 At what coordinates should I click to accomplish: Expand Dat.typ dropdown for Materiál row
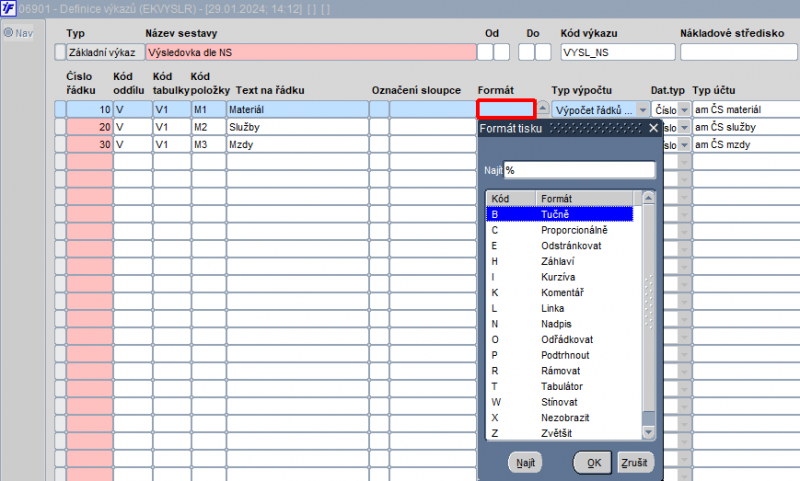pos(684,110)
